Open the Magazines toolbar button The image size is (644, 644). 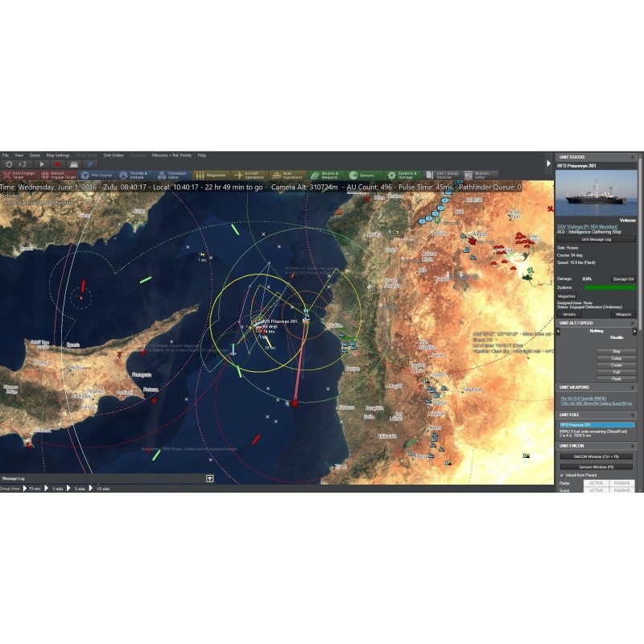pyautogui.click(x=212, y=175)
